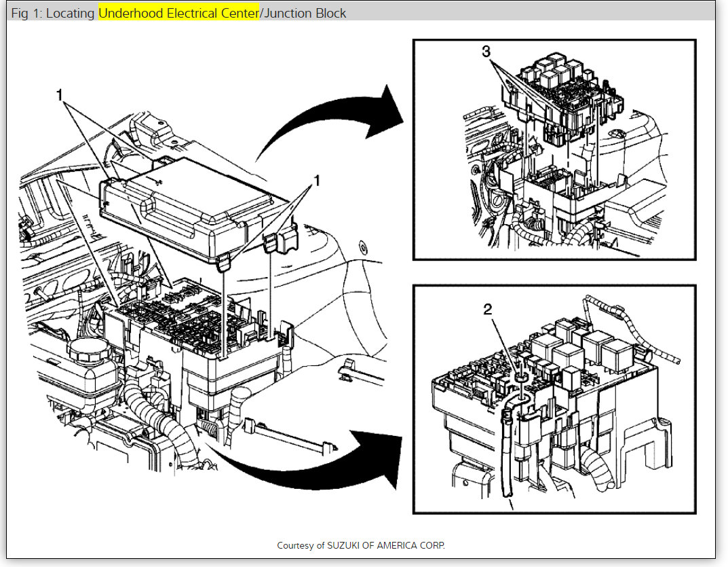The width and height of the screenshot is (728, 567).
Task: Click 'Fig 1: Locating' caption text
Action: pos(52,13)
